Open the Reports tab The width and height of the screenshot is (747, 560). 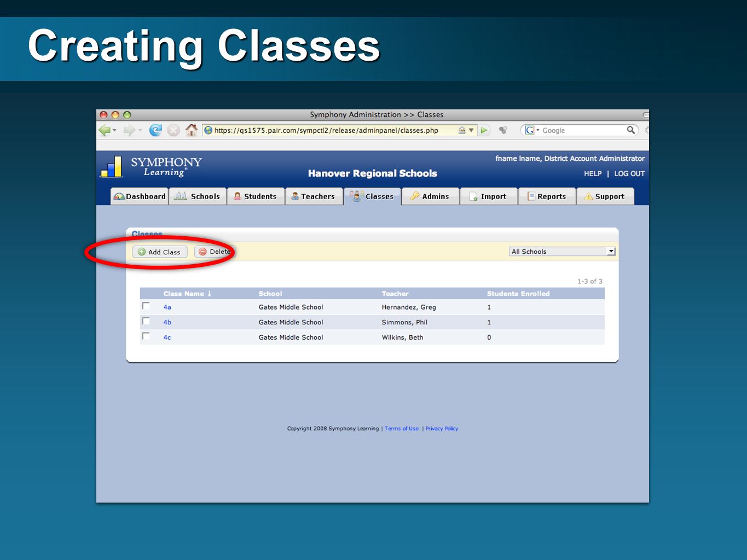pyautogui.click(x=547, y=196)
